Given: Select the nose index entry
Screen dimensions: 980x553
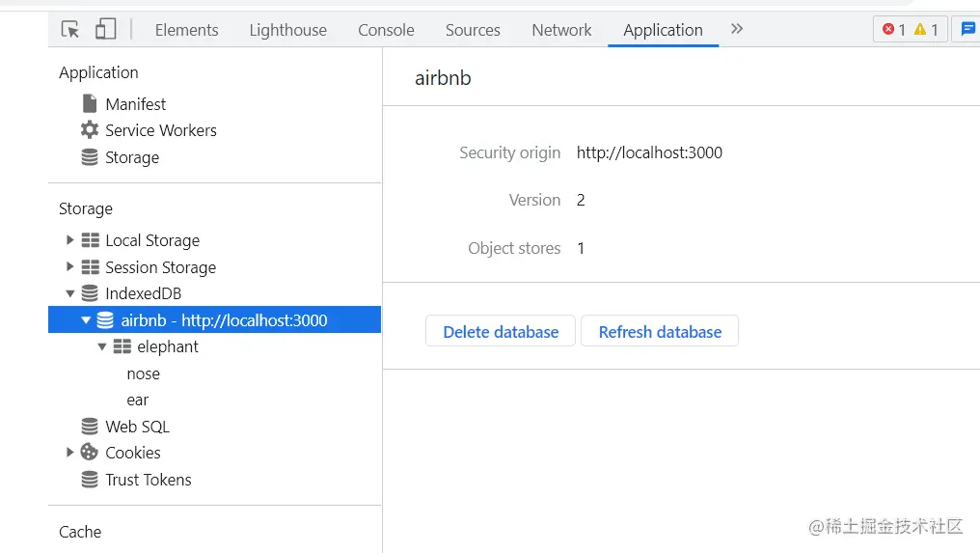Looking at the screenshot, I should point(144,373).
